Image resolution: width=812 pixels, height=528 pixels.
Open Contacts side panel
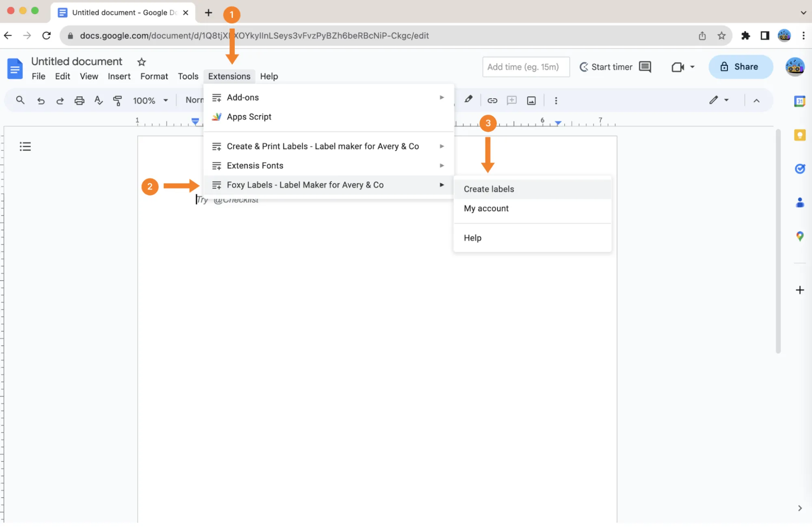click(x=799, y=202)
